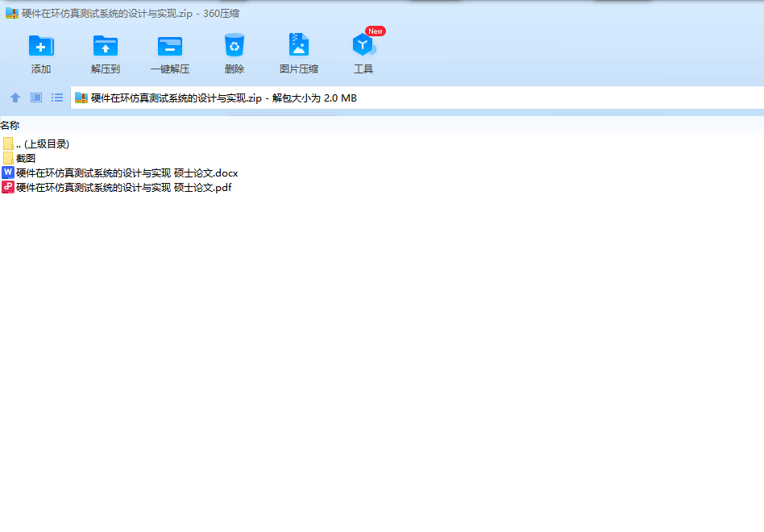This screenshot has width=764, height=532.
Task: Go up one level with up arrow
Action: point(15,98)
